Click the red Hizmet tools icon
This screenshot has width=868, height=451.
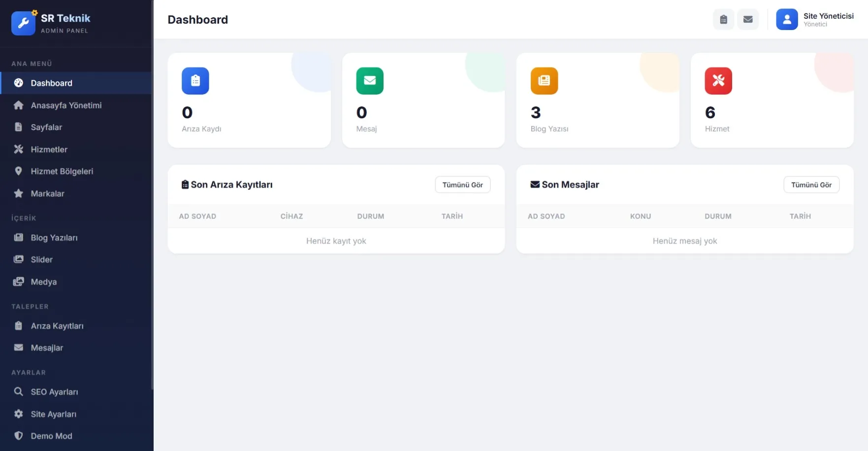coord(718,81)
